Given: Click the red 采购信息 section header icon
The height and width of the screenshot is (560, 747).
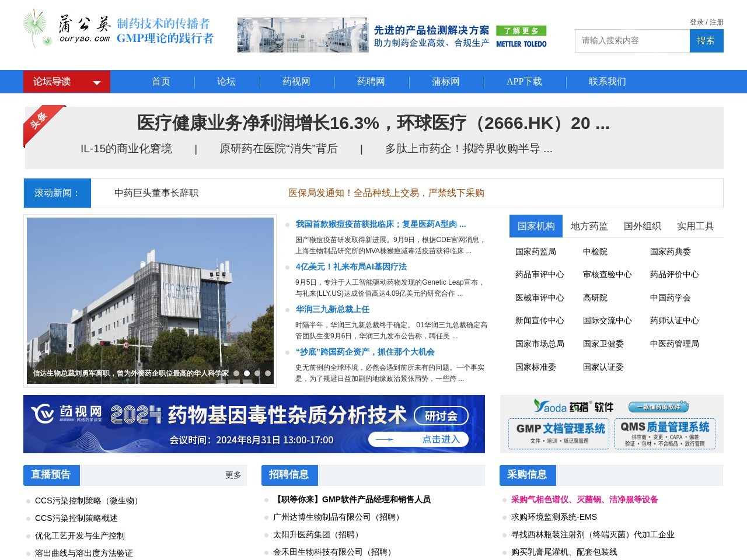Looking at the screenshot, I should [527, 475].
